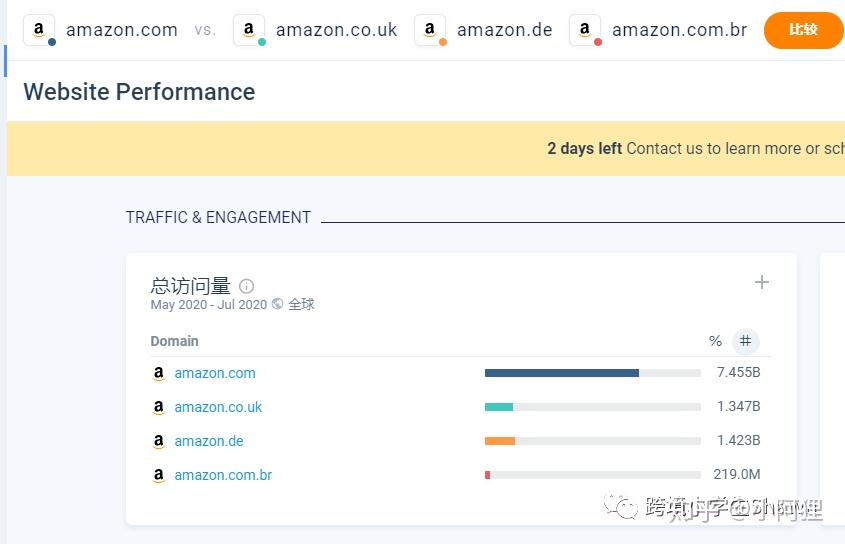845x544 pixels.
Task: Click the amazon.com.br favicon in comparison bar
Action: (x=585, y=30)
